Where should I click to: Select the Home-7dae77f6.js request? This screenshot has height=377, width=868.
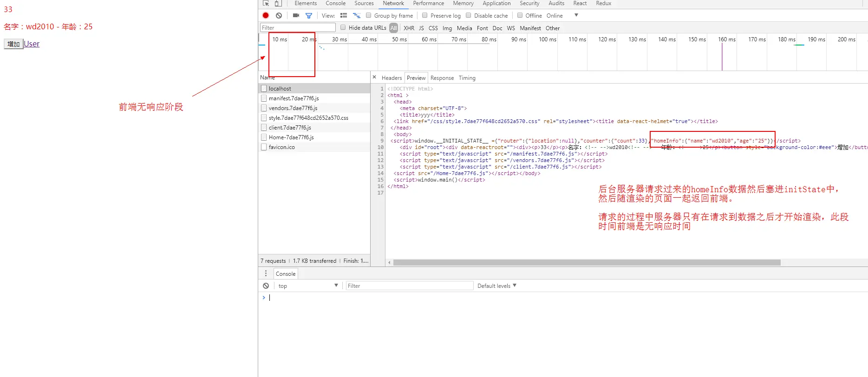[x=314, y=137]
